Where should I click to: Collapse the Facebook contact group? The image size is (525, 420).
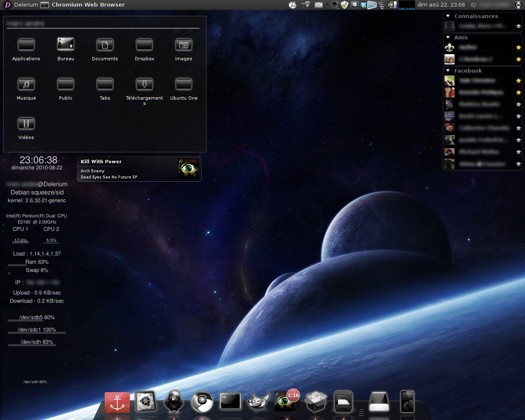point(448,71)
